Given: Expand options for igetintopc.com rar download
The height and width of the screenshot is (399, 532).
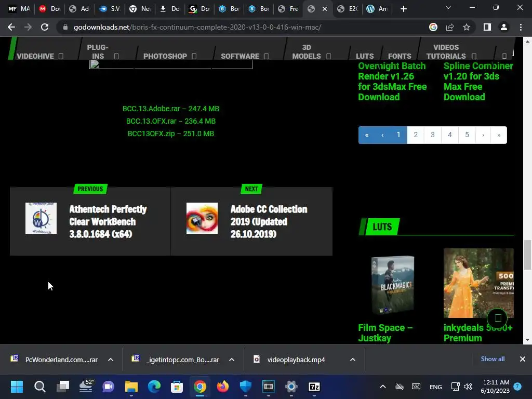Looking at the screenshot, I should (232, 360).
